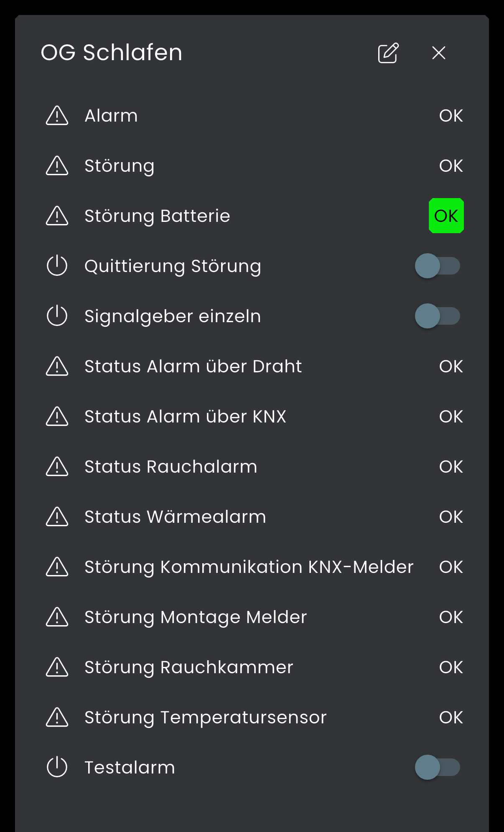Click the warning icon next to Störung Batterie
Image resolution: width=504 pixels, height=832 pixels.
pos(57,216)
